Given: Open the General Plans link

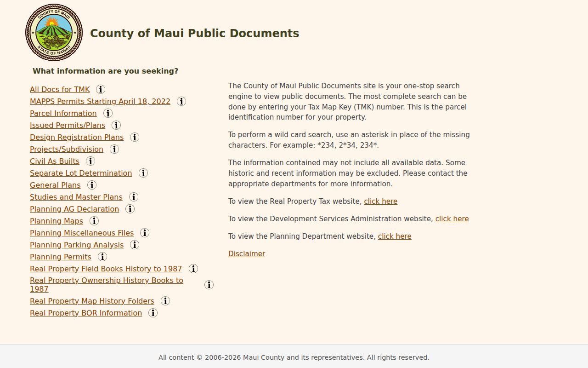Looking at the screenshot, I should tap(55, 185).
